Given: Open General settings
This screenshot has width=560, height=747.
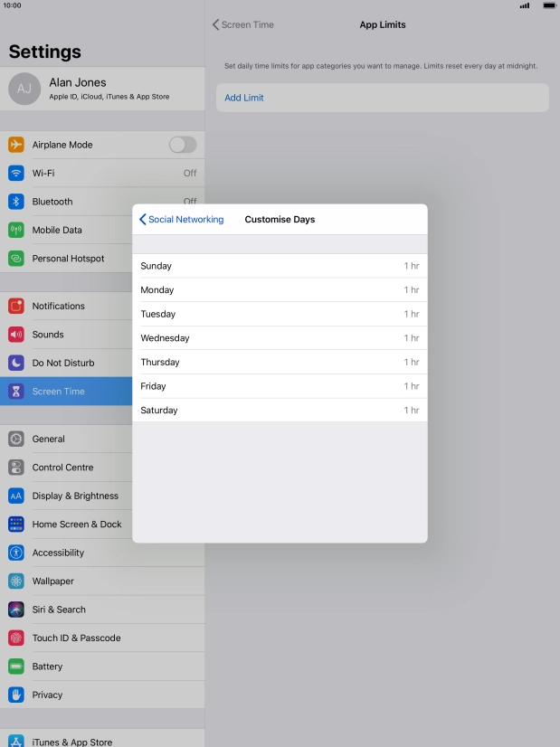Looking at the screenshot, I should click(x=49, y=439).
